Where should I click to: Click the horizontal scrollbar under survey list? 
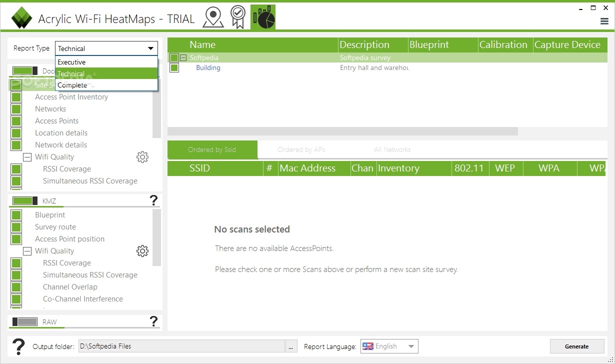[342, 131]
